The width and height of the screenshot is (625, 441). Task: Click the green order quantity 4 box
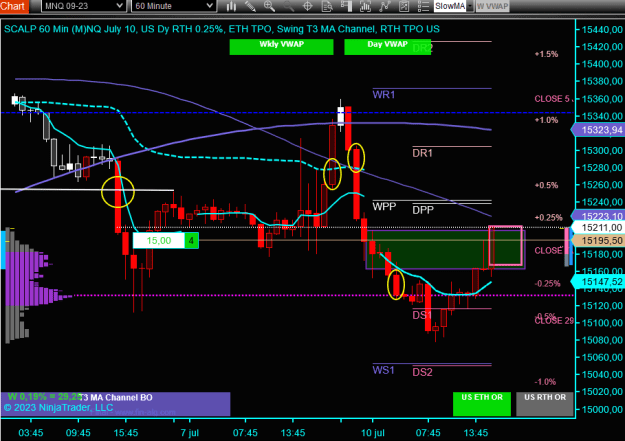click(x=191, y=240)
